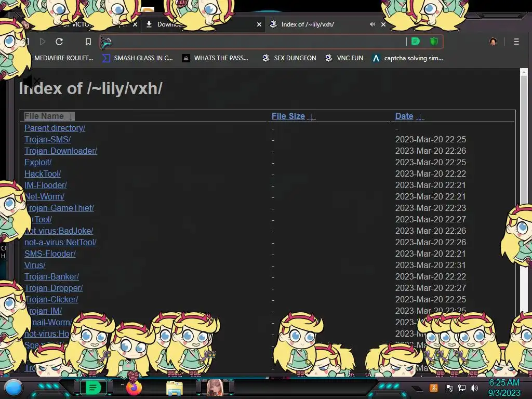Open the Trojan-Dropper/ folder link
The height and width of the screenshot is (399, 532).
tap(54, 288)
